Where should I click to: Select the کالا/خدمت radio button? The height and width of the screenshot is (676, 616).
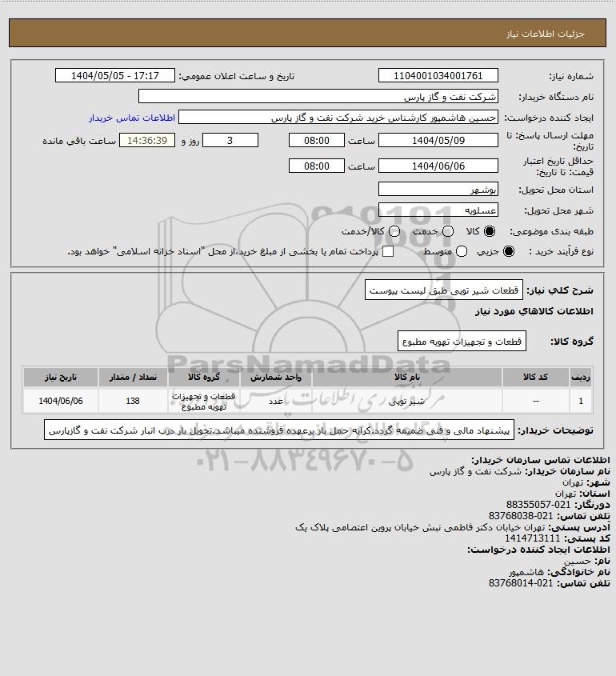pyautogui.click(x=394, y=231)
